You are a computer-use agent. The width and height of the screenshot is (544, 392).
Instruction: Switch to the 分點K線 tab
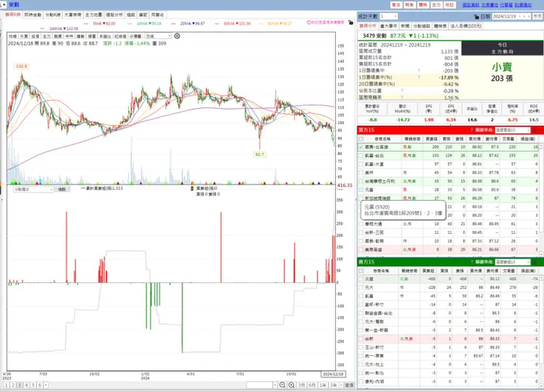53,15
